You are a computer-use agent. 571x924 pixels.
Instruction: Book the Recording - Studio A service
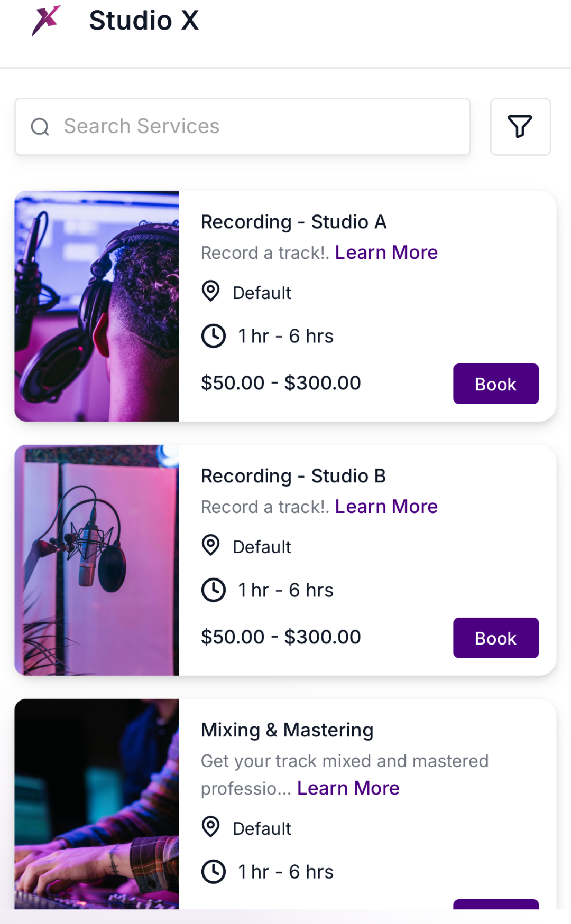pyautogui.click(x=495, y=384)
